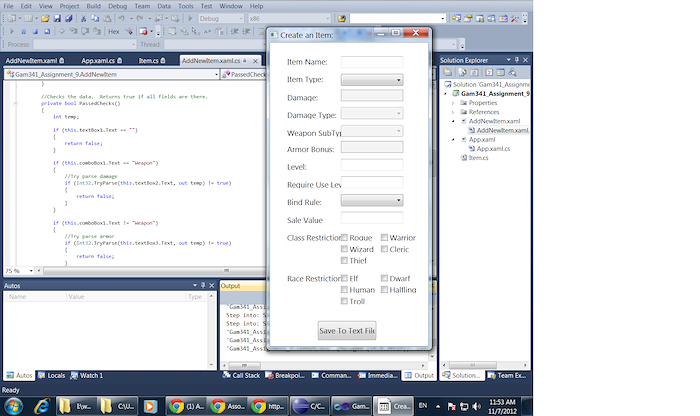Click the Step Over debug icon
Screen dimensions: 700x416
(x=85, y=32)
